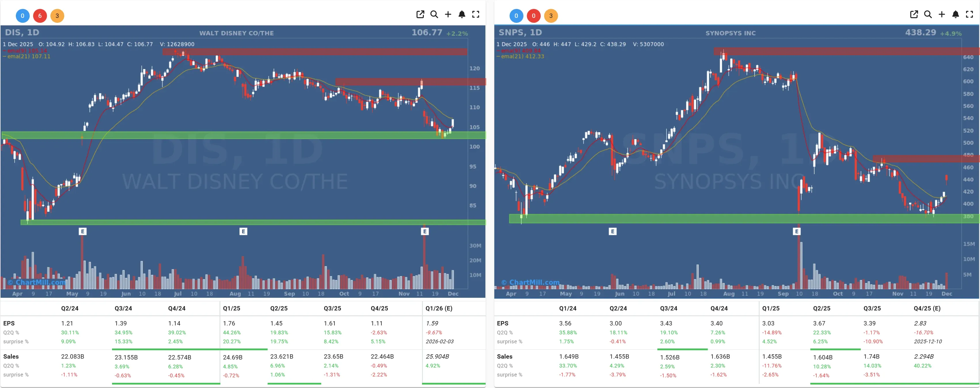Viewport: 980px width, 388px height.
Task: Click red 6 badge above DIS chart
Action: (40, 16)
